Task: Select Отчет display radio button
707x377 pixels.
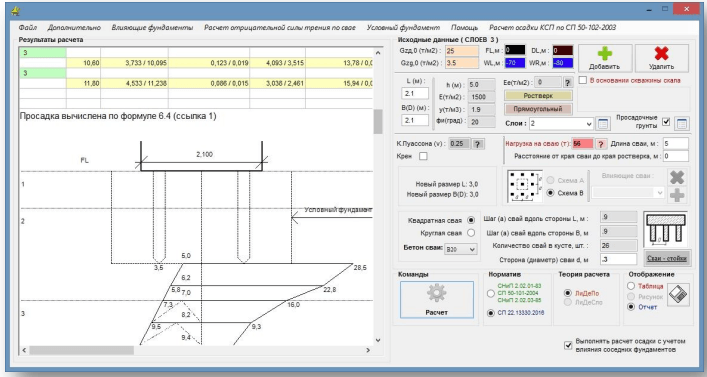Action: pyautogui.click(x=631, y=307)
